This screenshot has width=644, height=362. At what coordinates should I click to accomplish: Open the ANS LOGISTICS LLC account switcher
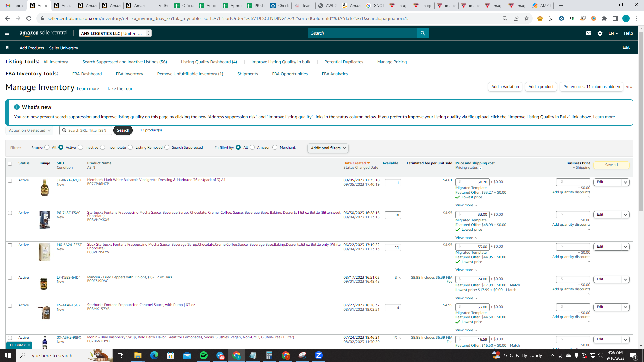coord(115,33)
